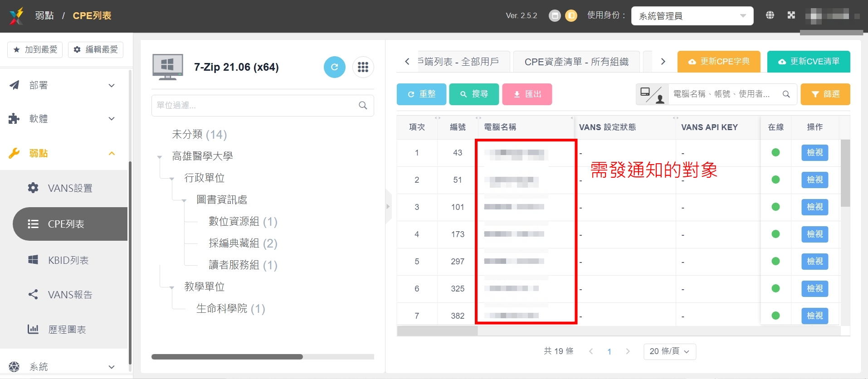Click the orange round icon beside version
This screenshot has width=868, height=379.
571,16
